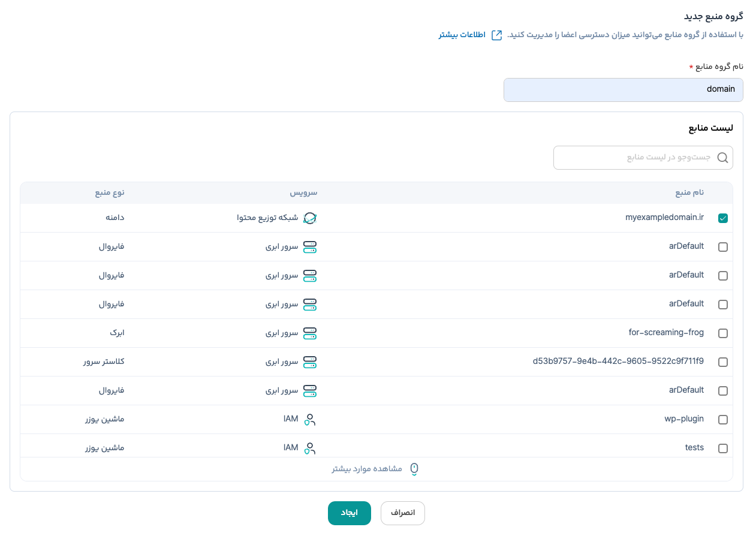
Task: Click the search magnifier icon in resource list
Action: pyautogui.click(x=722, y=158)
